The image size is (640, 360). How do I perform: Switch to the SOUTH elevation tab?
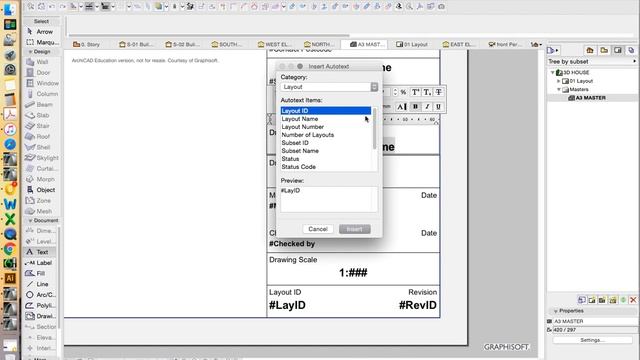click(227, 44)
